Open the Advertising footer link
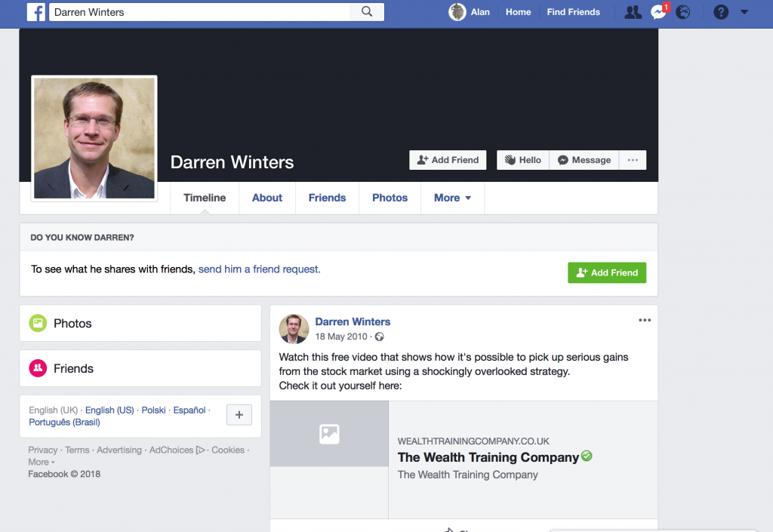The width and height of the screenshot is (773, 532). [x=119, y=451]
